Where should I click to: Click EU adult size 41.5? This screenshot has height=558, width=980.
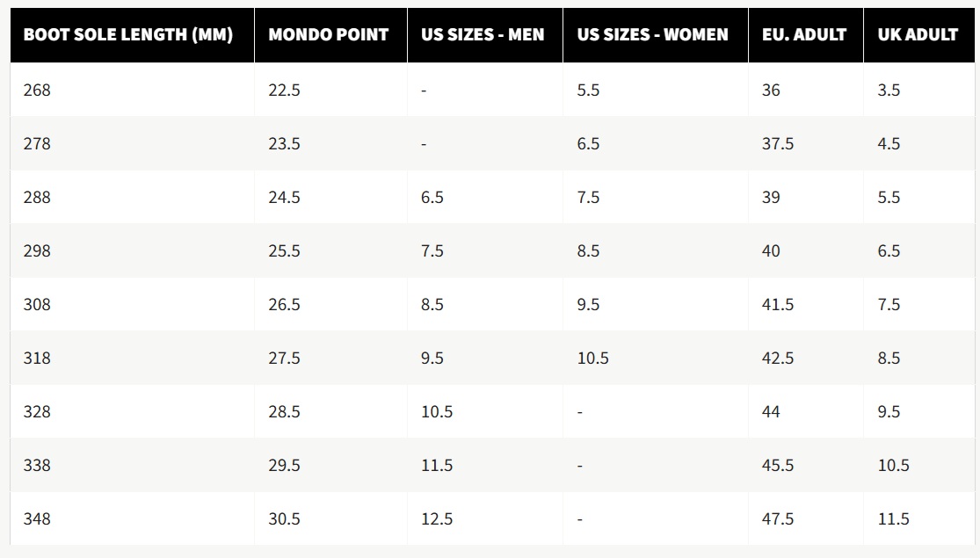pos(778,304)
